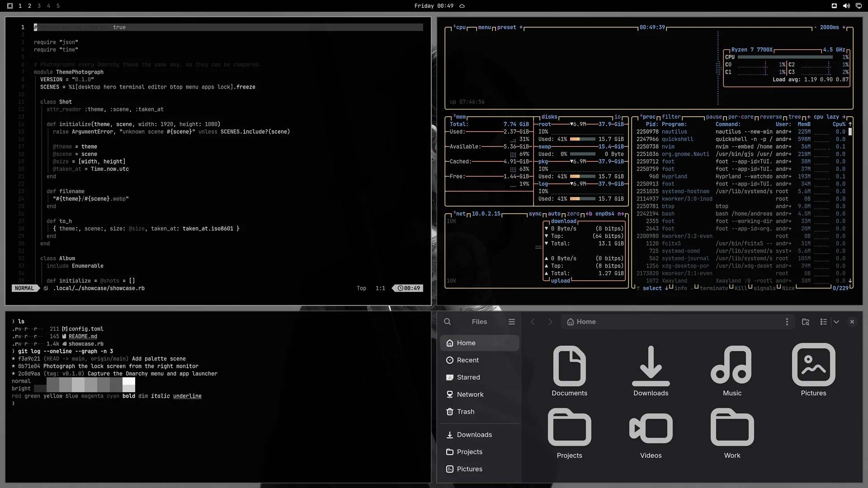Switch to workspace 2 in top bar
This screenshot has height=488, width=868.
[29, 6]
